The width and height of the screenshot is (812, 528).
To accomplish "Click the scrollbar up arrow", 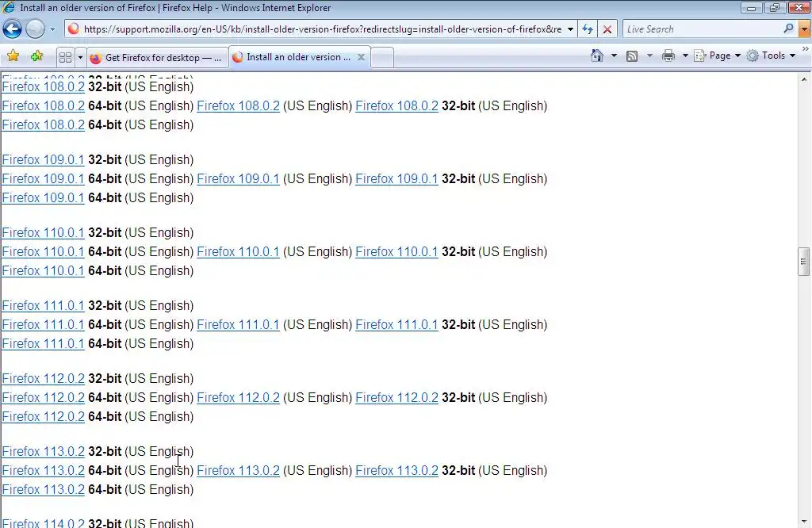I will click(804, 80).
